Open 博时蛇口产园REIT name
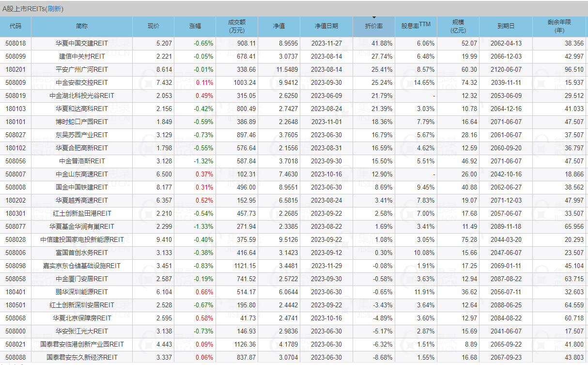Viewport: 588px width, 365px height. [x=82, y=122]
